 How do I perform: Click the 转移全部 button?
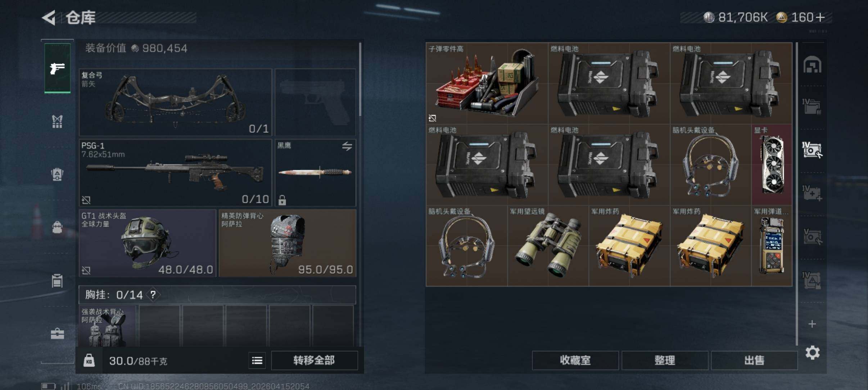(x=314, y=360)
